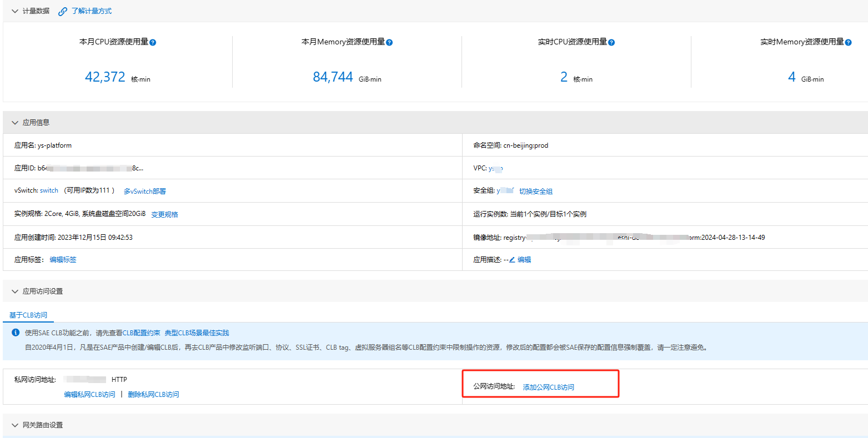Click help icon beside 实时Memory资源使用量
Screen dimensions: 868x438
848,42
